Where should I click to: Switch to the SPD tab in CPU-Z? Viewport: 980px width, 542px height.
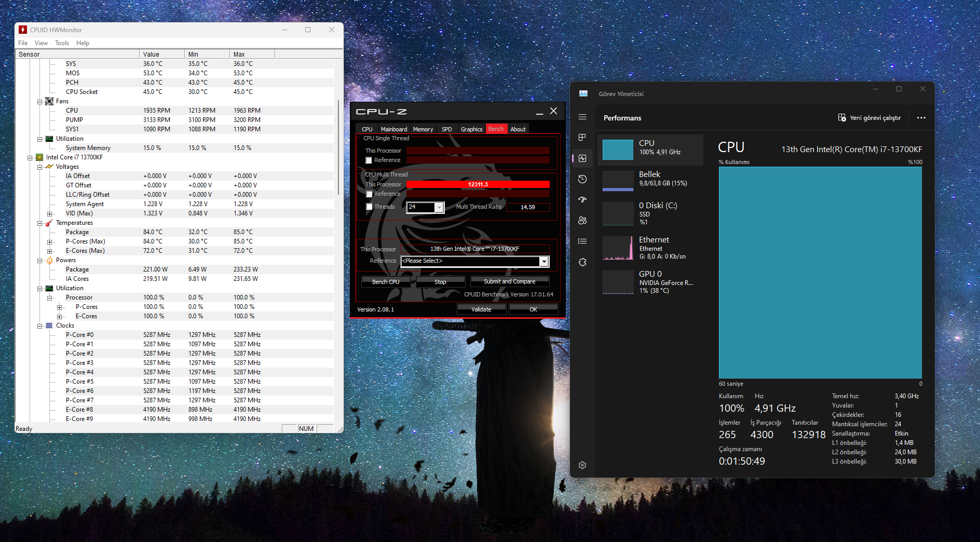point(447,129)
